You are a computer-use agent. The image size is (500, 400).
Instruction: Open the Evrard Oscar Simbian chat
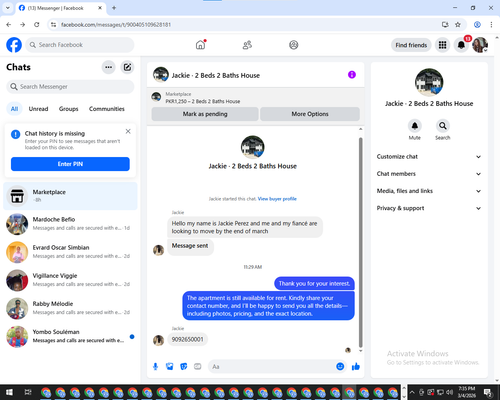[x=70, y=252]
